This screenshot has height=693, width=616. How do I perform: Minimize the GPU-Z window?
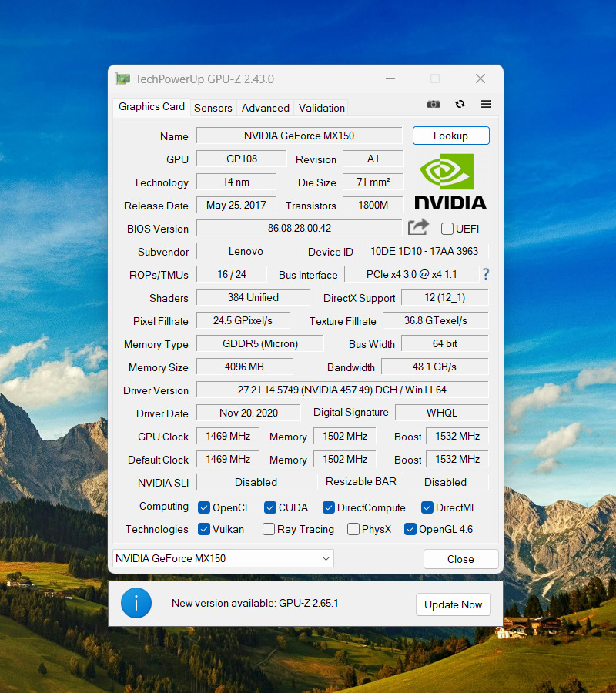coord(390,79)
